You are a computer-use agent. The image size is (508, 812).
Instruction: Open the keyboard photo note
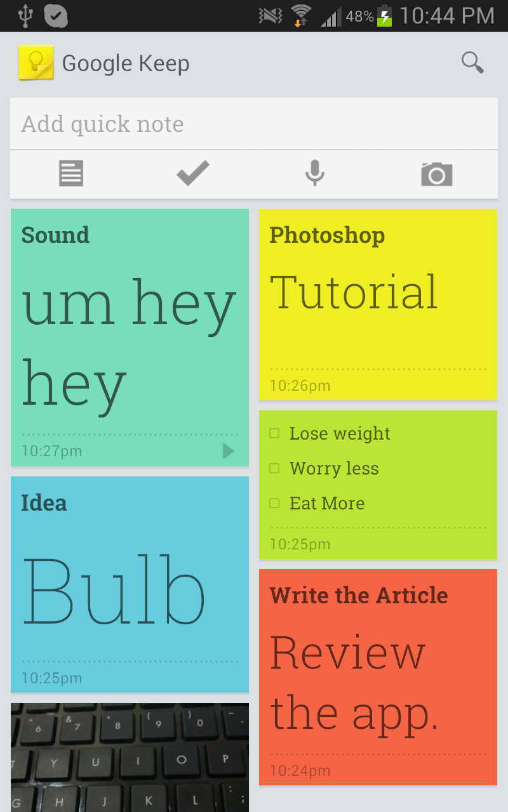coord(130,756)
